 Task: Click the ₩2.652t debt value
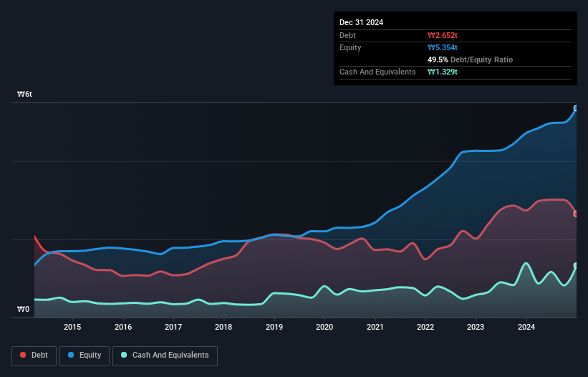[443, 35]
